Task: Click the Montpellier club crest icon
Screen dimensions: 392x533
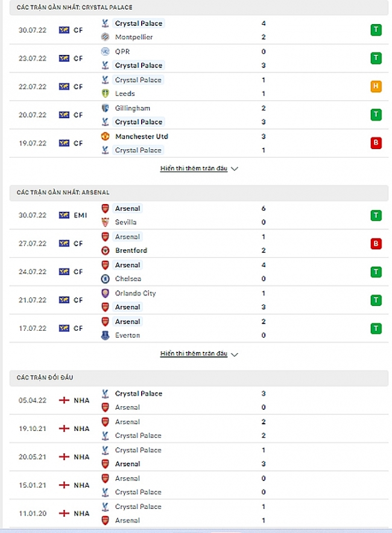Action: click(105, 37)
